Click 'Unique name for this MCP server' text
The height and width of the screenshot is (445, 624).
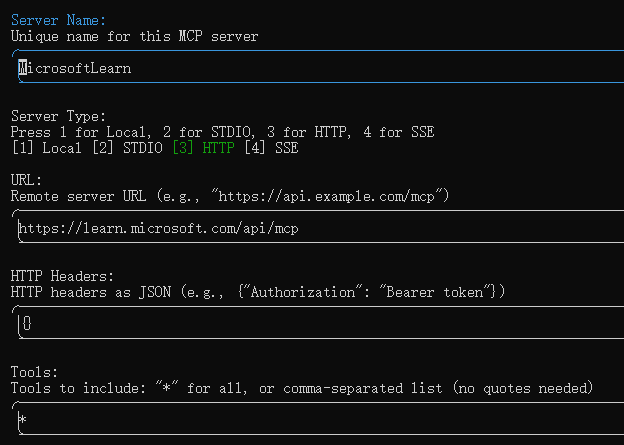[x=134, y=36]
